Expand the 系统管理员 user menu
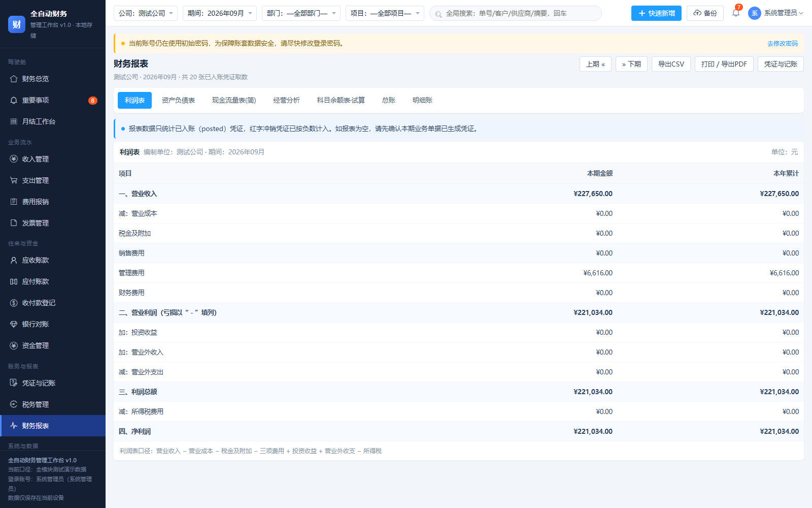The width and height of the screenshot is (812, 508). click(776, 13)
